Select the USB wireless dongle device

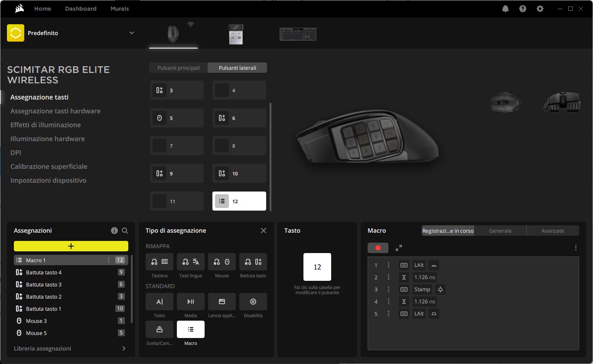click(x=236, y=34)
